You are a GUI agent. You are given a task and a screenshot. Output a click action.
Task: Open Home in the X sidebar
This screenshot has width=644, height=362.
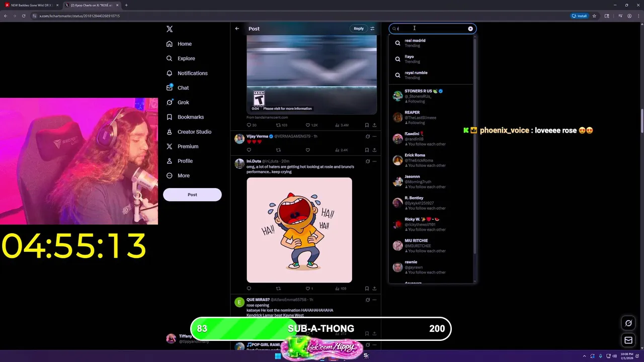point(179,44)
